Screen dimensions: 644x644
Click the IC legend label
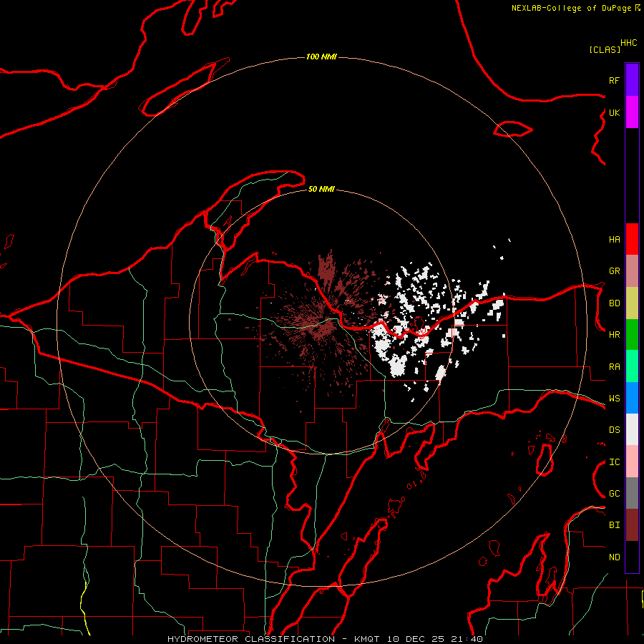coord(614,462)
